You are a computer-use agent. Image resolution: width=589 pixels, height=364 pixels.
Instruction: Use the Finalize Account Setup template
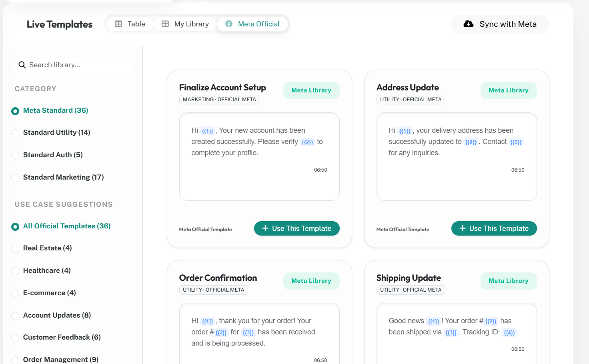coord(297,228)
